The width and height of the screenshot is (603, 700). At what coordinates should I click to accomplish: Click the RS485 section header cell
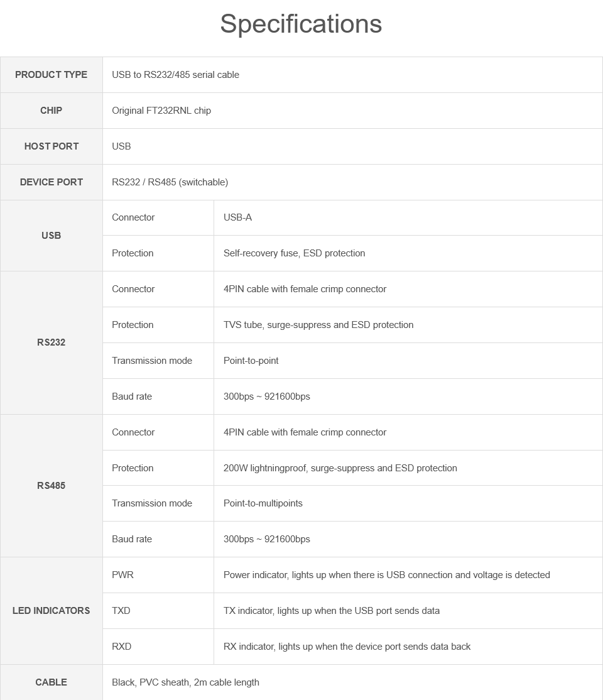coord(51,486)
